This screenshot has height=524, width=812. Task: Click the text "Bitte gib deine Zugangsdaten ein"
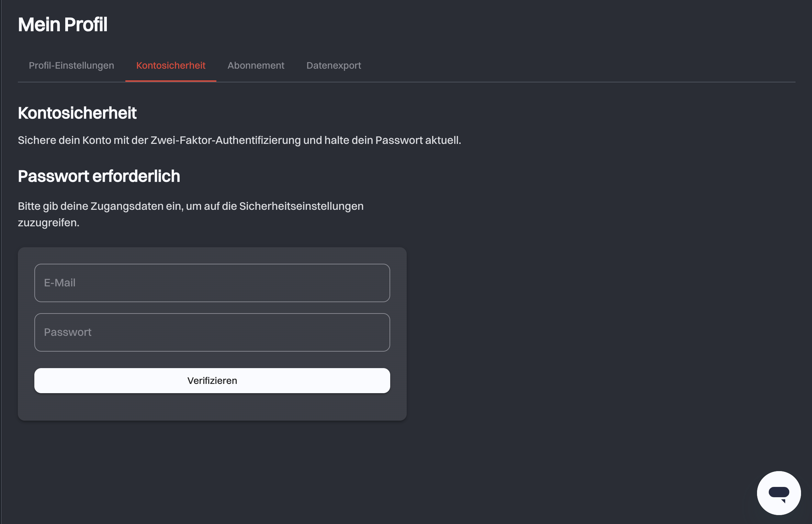click(x=100, y=206)
